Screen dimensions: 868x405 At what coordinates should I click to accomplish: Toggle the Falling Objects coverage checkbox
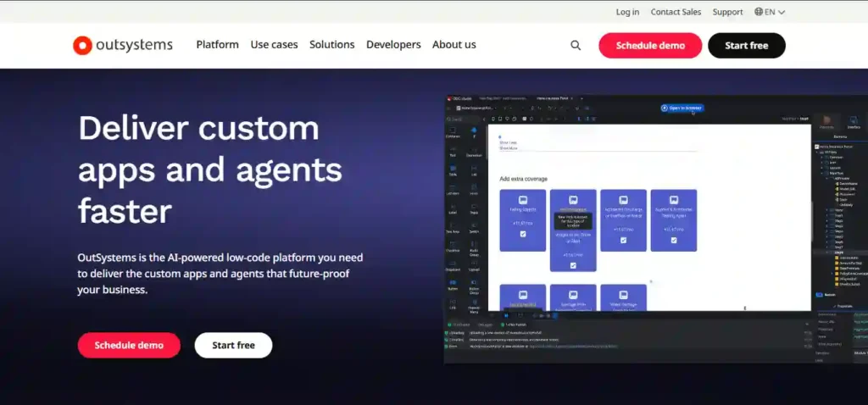coord(523,234)
